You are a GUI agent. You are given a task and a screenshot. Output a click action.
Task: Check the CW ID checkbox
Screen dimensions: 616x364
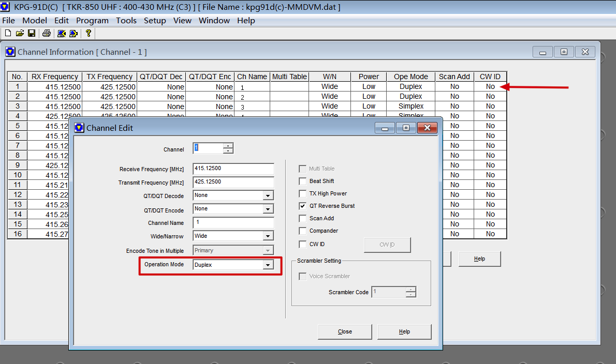tap(302, 245)
